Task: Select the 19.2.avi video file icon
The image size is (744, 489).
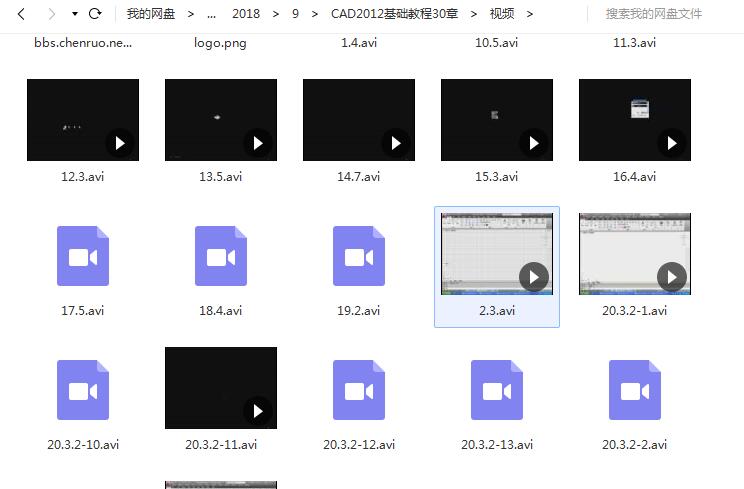Action: click(359, 256)
